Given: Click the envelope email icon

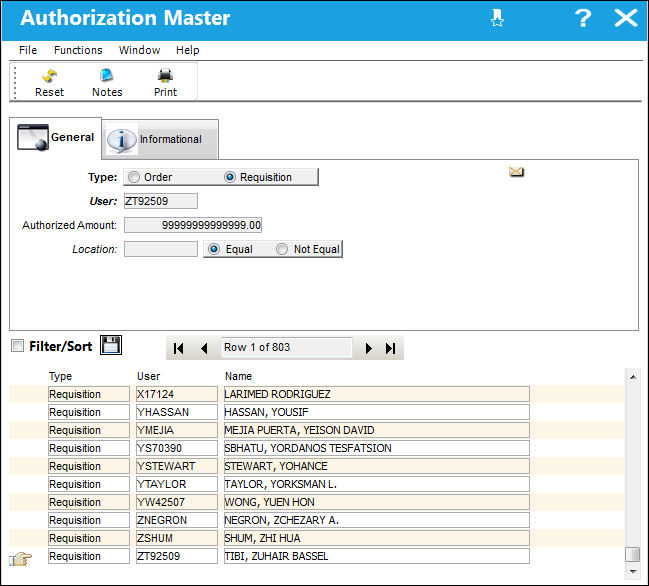Looking at the screenshot, I should [516, 171].
